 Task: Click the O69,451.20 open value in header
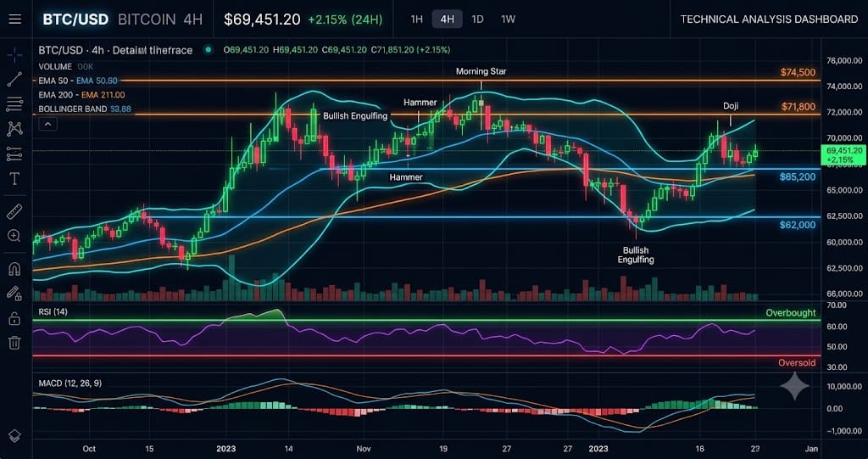pyautogui.click(x=246, y=50)
